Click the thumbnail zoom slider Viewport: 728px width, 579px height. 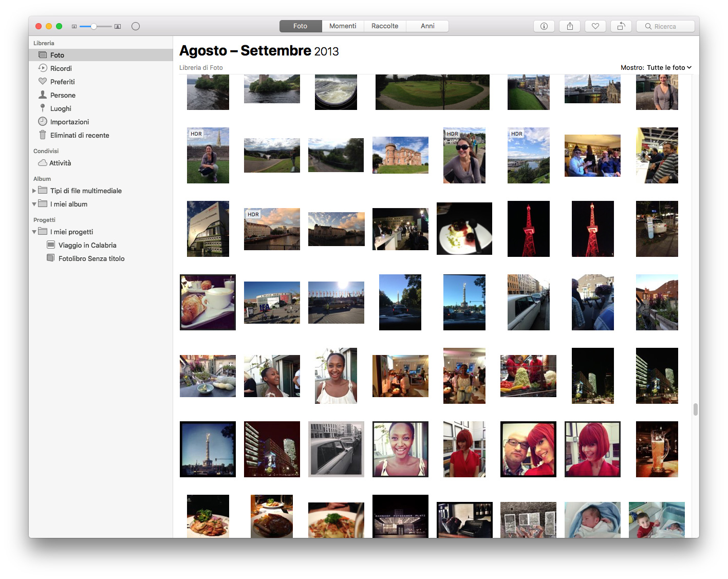tap(96, 26)
